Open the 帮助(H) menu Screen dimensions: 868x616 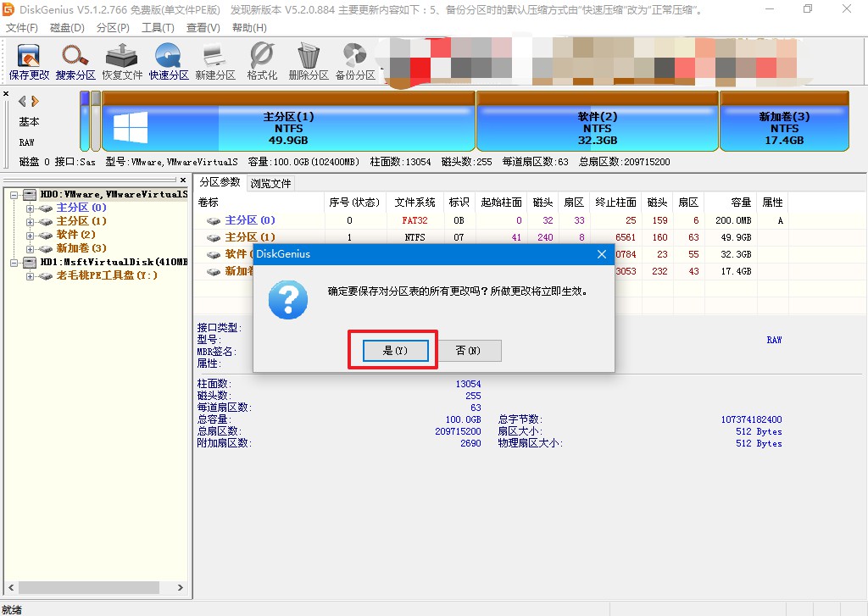pyautogui.click(x=249, y=28)
